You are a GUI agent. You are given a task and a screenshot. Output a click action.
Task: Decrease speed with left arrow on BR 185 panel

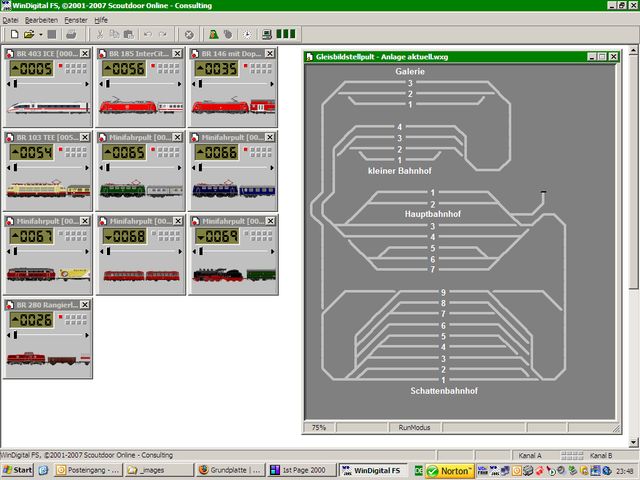tap(101, 84)
